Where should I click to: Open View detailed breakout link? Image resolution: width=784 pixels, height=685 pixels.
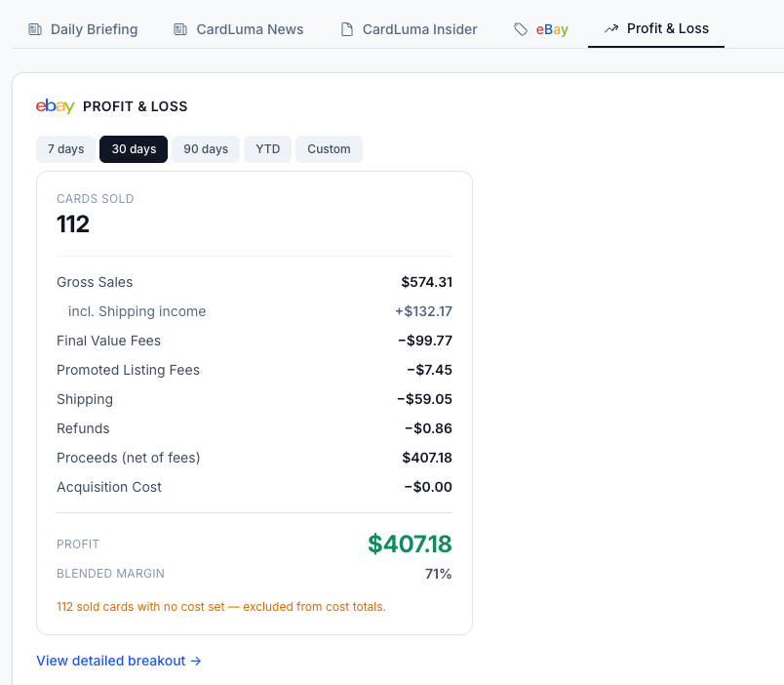[x=119, y=661]
